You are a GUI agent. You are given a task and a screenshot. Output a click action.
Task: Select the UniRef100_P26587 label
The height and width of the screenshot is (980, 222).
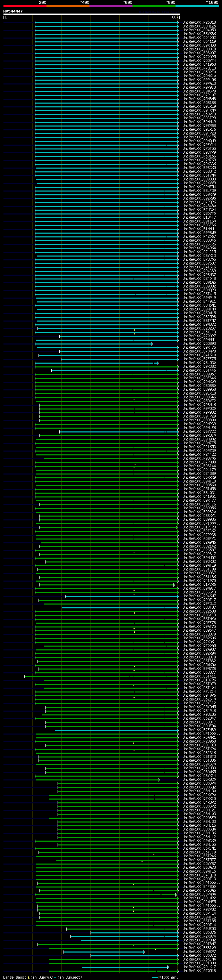[199, 550]
